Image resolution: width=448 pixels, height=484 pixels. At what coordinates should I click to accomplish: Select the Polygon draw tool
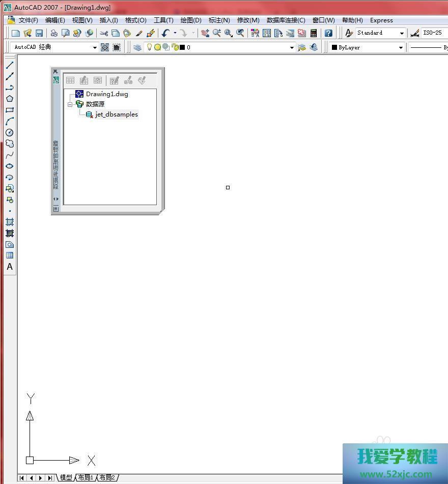coord(9,99)
